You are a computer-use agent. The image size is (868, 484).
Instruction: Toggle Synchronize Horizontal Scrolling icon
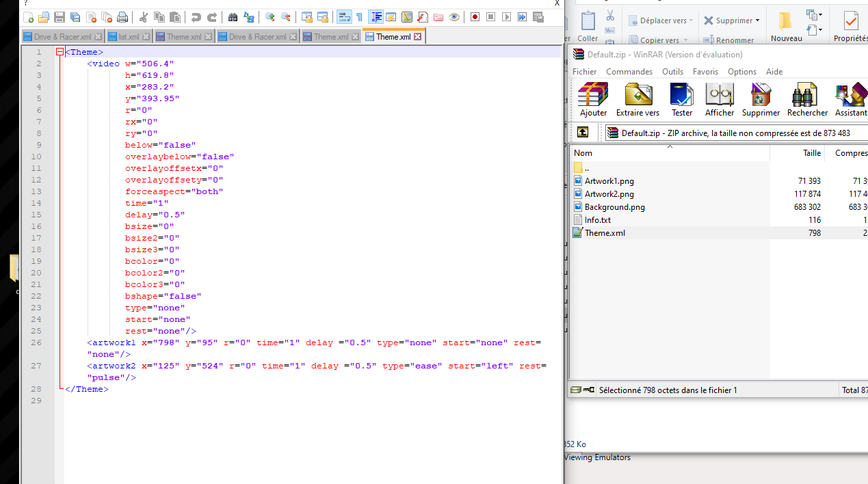point(323,17)
